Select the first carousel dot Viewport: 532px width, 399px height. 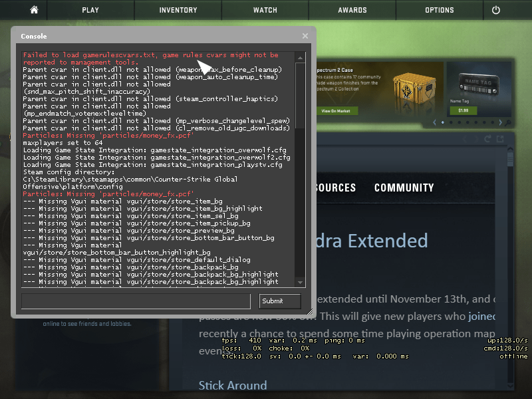click(x=443, y=122)
